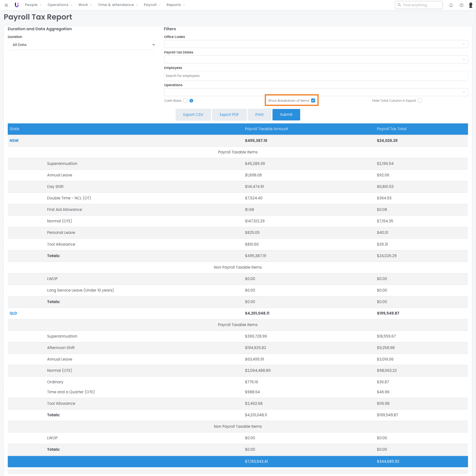Screen dimensions: 476x476
Task: Expand the Operations filter dropdown
Action: tap(316, 92)
